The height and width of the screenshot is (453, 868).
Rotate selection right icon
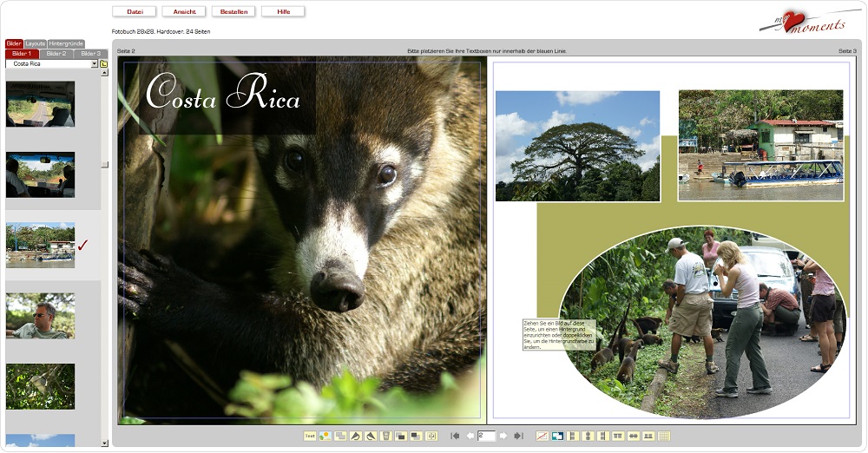click(x=371, y=437)
